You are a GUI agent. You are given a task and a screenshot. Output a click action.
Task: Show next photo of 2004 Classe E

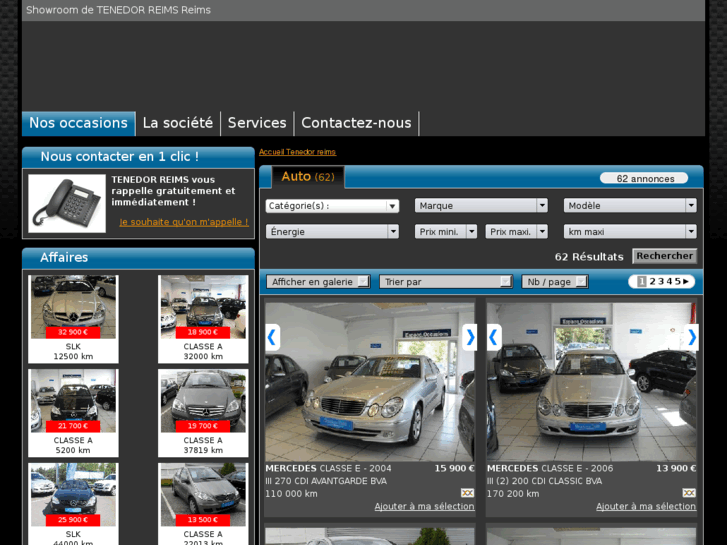[x=469, y=337]
